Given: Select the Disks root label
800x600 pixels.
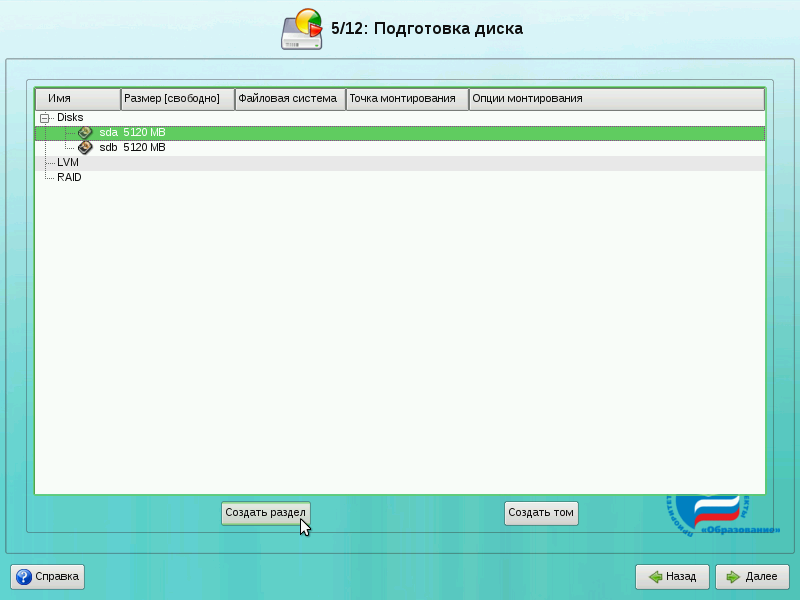Looking at the screenshot, I should (70, 117).
